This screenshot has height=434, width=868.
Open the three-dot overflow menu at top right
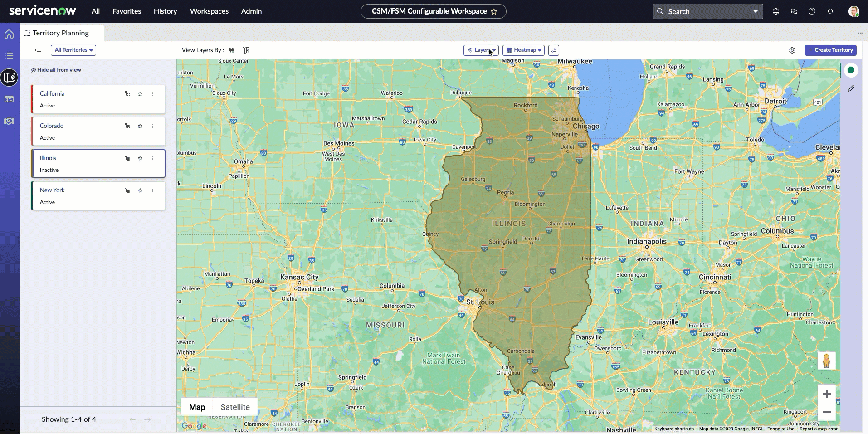860,33
